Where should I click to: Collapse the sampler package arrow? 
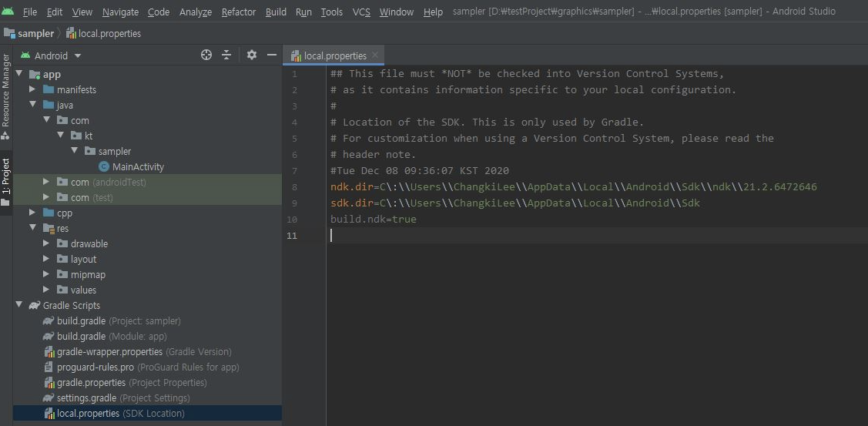(x=75, y=151)
